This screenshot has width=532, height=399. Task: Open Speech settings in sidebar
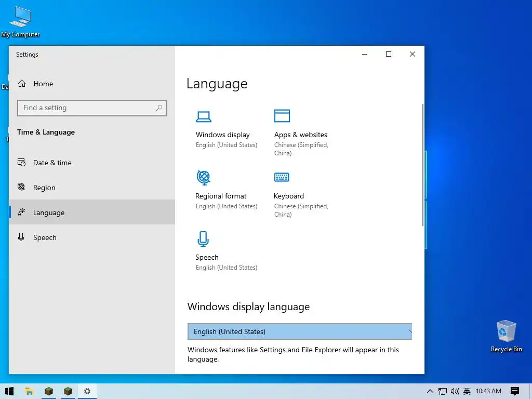click(91, 237)
